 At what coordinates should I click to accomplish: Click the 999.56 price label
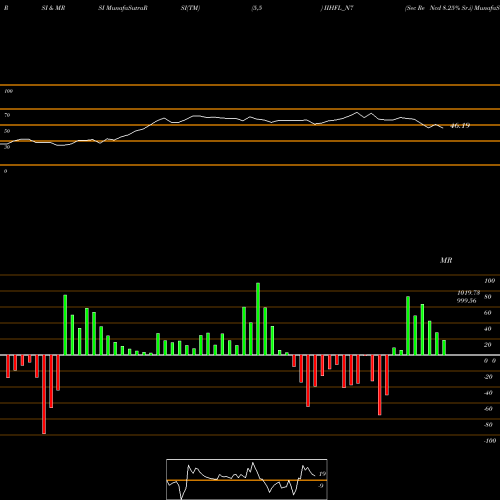[467, 301]
